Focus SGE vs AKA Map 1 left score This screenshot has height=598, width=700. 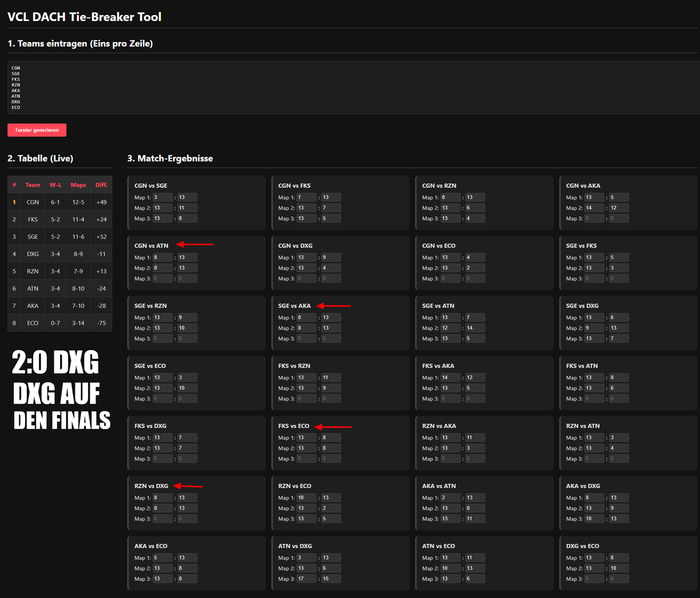coord(307,317)
